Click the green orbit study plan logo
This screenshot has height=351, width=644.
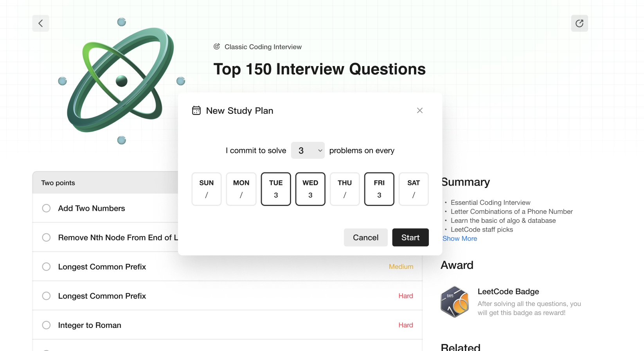(121, 80)
